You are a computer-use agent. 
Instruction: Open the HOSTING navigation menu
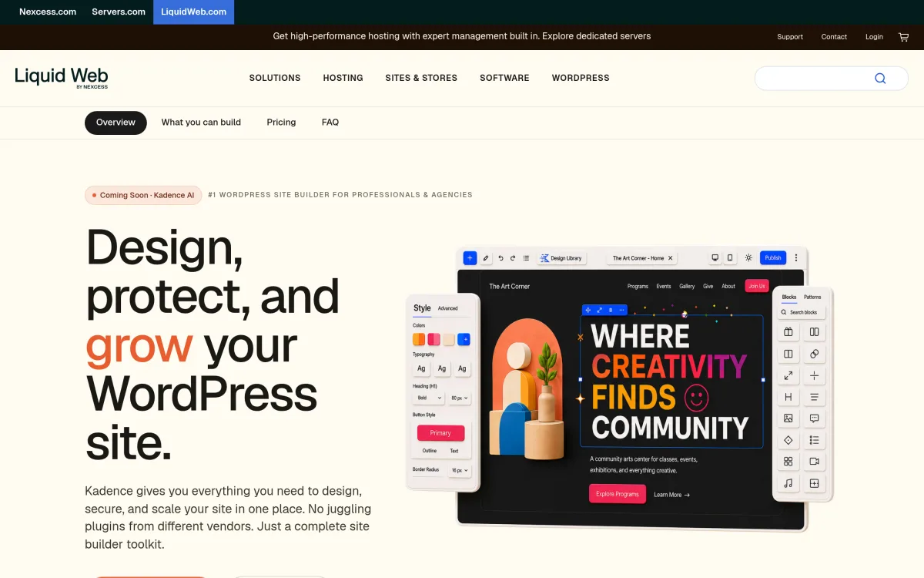tap(343, 78)
